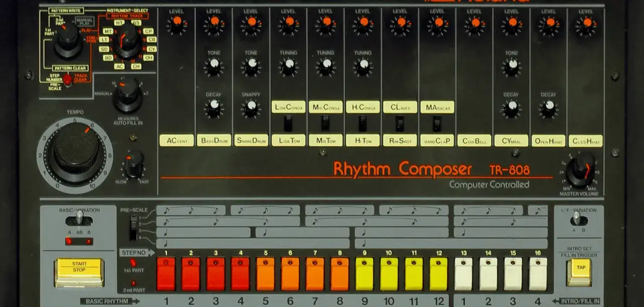This screenshot has height=307, width=644.
Task: Click the Low Tom level knob
Action: tap(288, 23)
